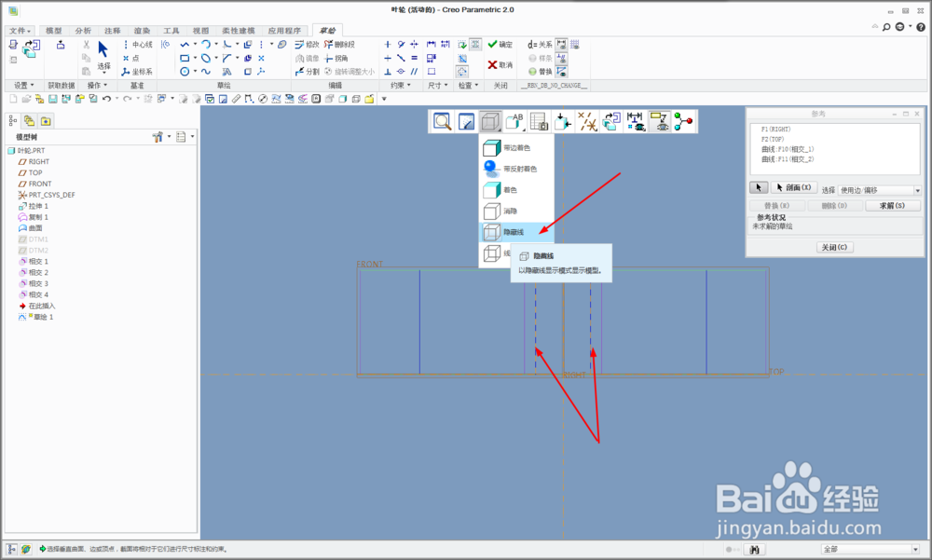Expand the Constrain (约束) group dropdown
The height and width of the screenshot is (560, 932).
click(x=400, y=86)
